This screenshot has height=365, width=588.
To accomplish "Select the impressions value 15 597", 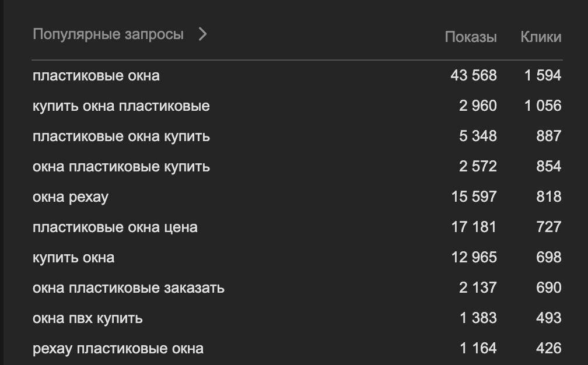I will coord(473,197).
